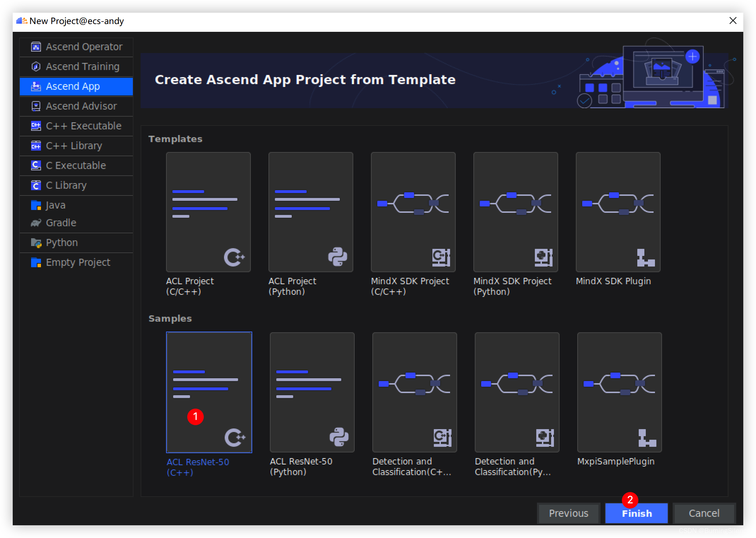Click the Detection and Classification(C+... label

click(x=412, y=467)
